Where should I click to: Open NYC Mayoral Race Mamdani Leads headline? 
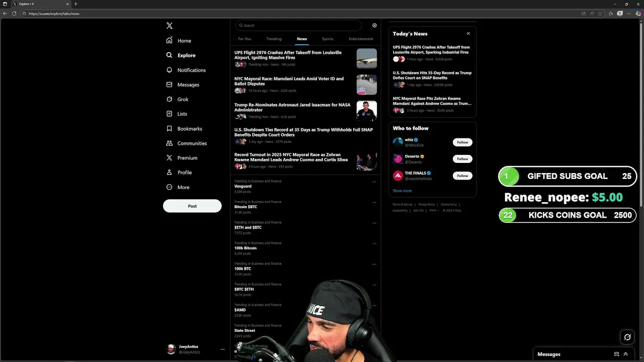[x=289, y=81]
